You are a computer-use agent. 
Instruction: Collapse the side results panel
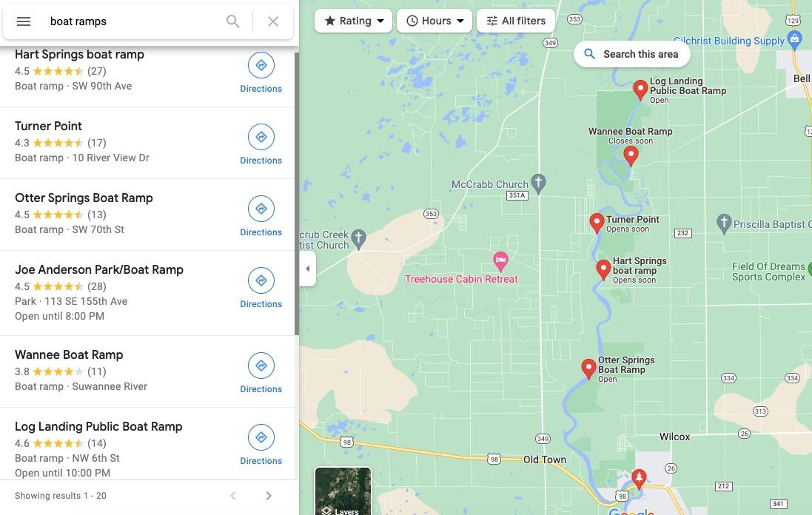click(308, 269)
